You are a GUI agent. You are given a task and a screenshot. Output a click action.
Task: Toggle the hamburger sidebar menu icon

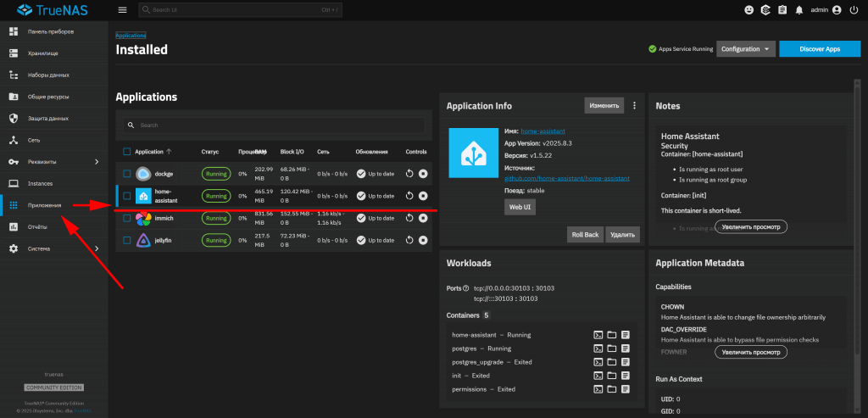[122, 10]
